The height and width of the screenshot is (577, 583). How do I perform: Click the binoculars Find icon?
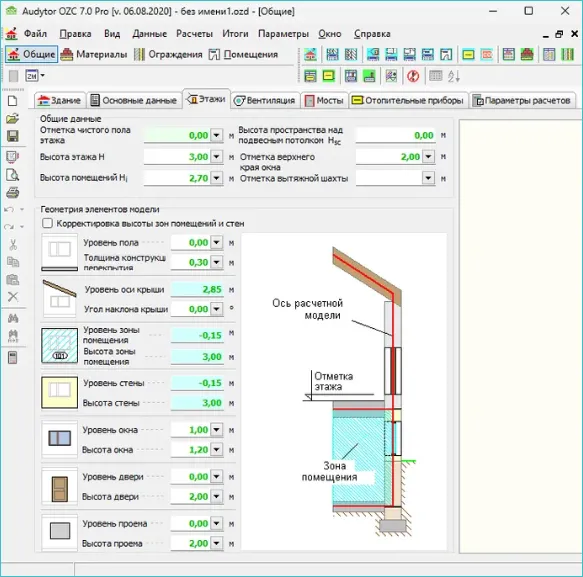click(13, 318)
